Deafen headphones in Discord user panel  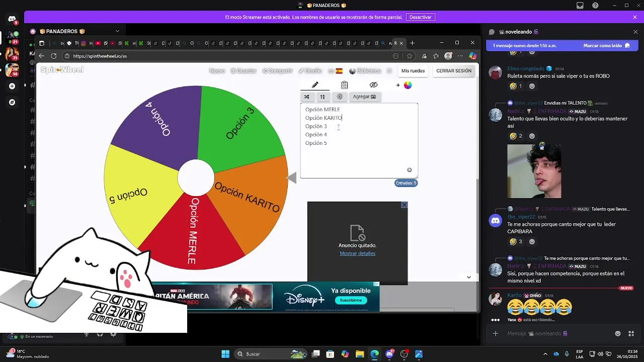point(100,334)
